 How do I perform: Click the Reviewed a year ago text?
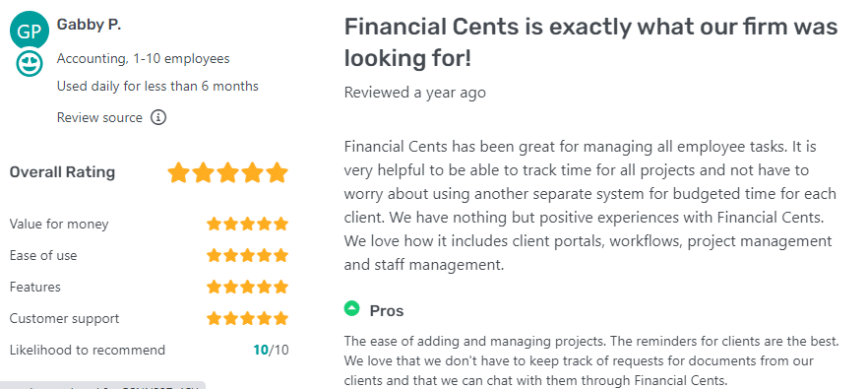click(x=414, y=92)
